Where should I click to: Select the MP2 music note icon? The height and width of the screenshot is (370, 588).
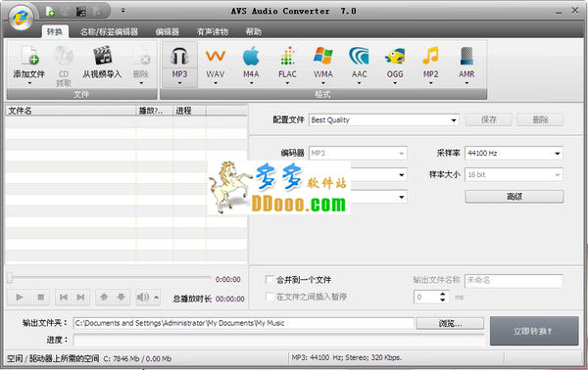click(x=430, y=56)
